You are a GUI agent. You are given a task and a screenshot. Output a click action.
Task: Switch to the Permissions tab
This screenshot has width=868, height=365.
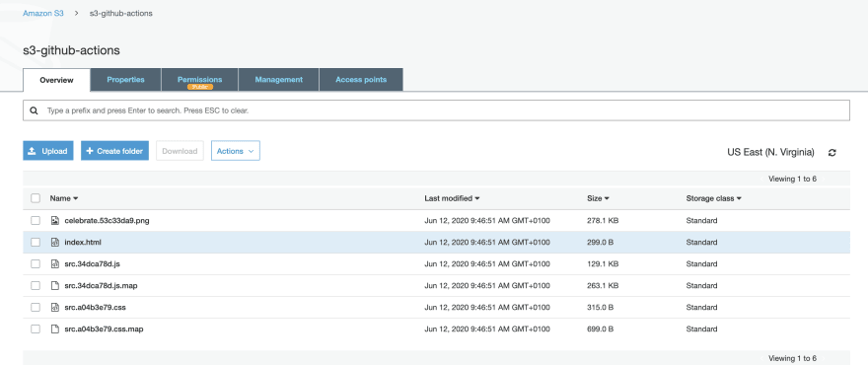coord(200,80)
